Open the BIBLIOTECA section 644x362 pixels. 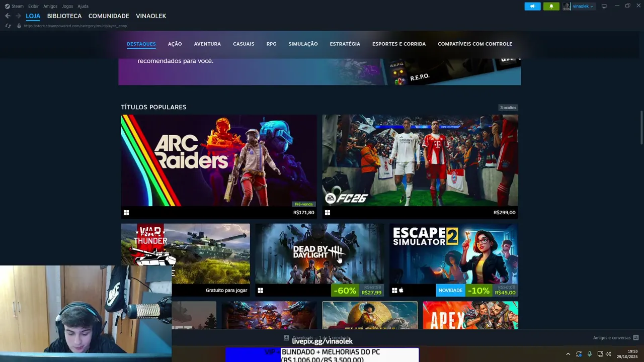64,16
